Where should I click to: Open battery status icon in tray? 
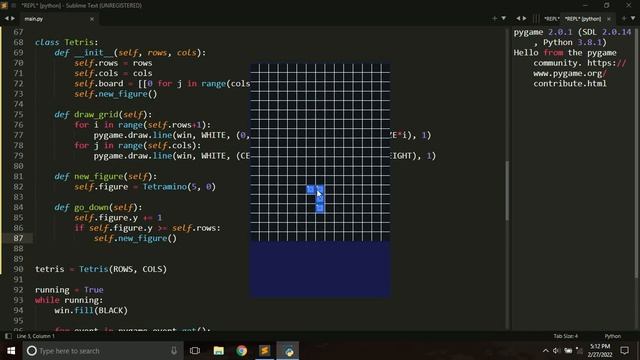point(568,351)
